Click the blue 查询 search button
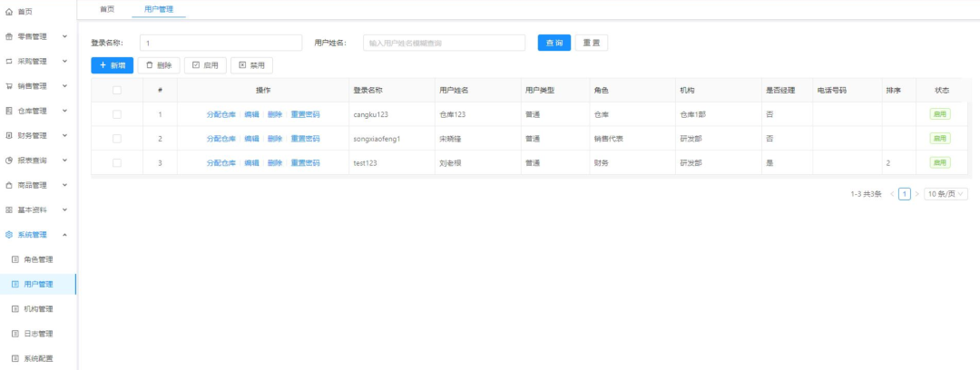This screenshot has width=980, height=370. coord(554,43)
